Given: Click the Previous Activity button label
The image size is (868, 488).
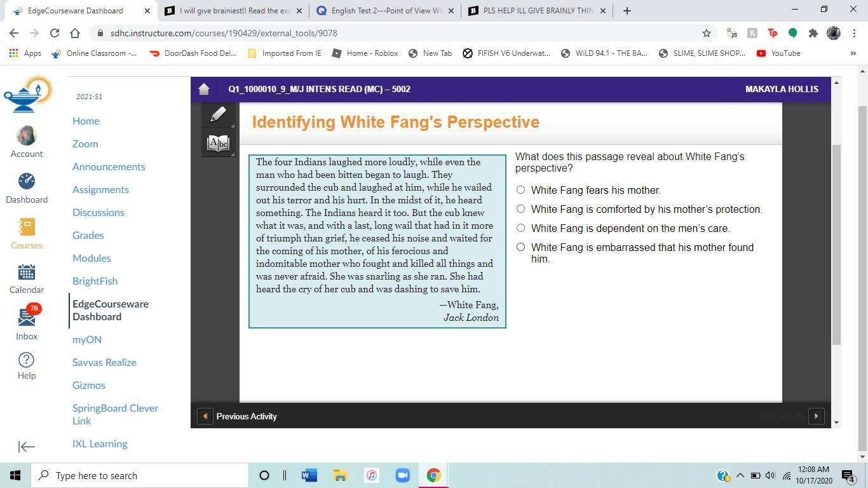Looking at the screenshot, I should click(247, 416).
